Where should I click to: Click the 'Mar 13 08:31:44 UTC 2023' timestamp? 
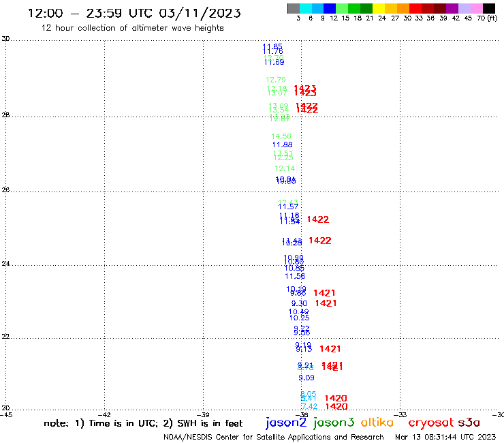pos(445,437)
